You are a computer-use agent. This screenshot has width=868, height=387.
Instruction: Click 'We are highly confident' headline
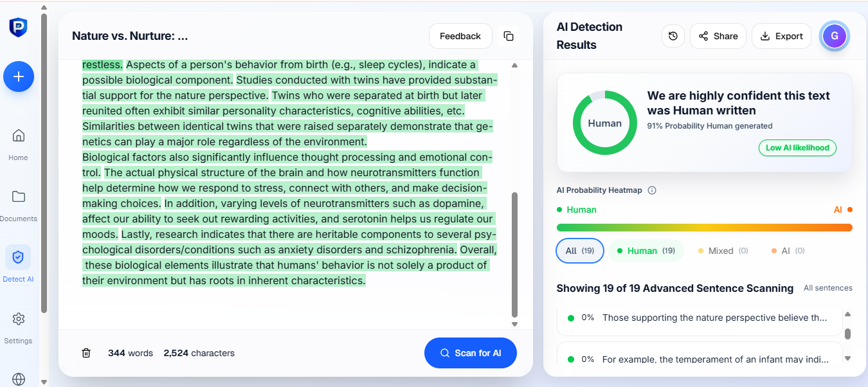tap(739, 103)
